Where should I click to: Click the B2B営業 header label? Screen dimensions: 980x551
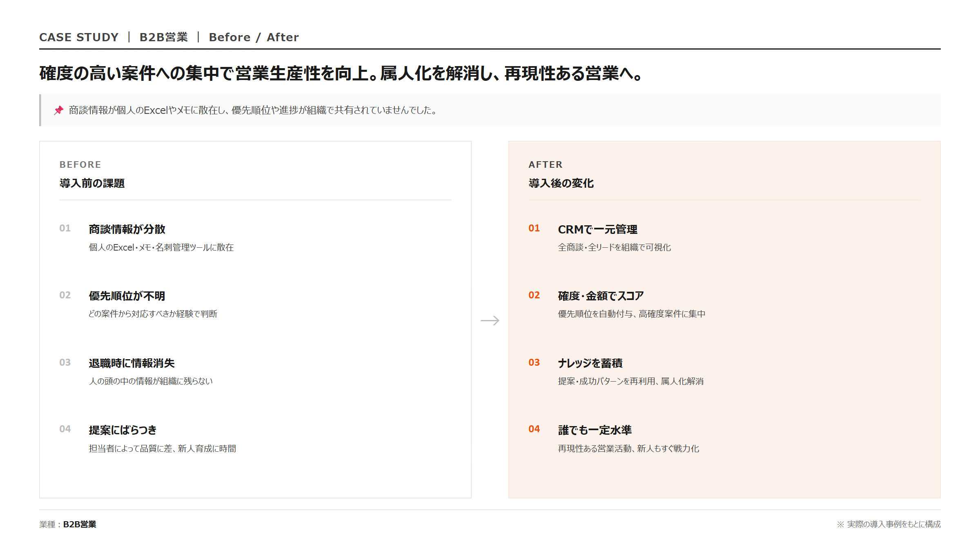coord(164,37)
